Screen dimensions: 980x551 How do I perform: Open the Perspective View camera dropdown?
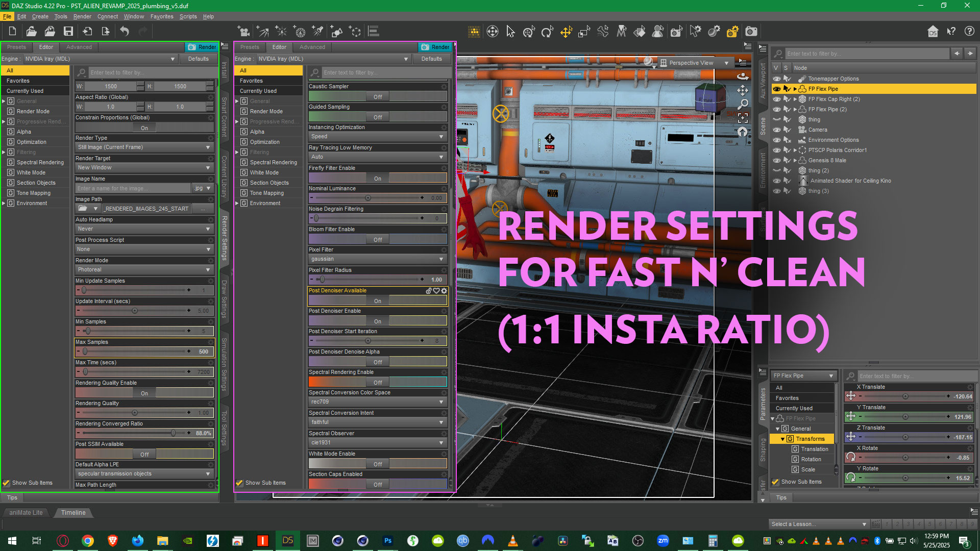point(695,63)
